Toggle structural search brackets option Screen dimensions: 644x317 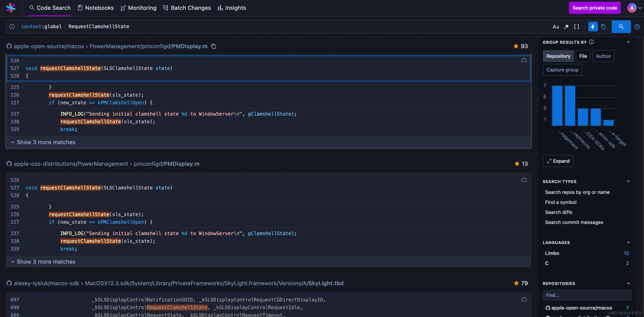tap(577, 26)
